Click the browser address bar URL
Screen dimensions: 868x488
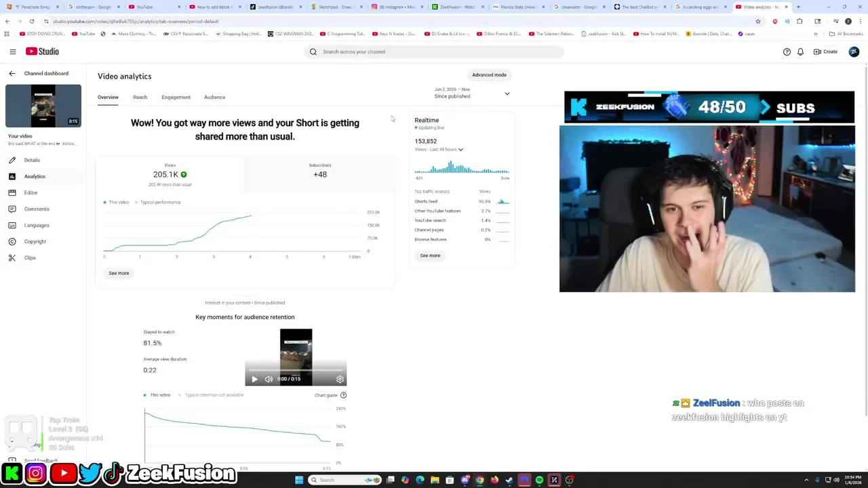tap(136, 21)
